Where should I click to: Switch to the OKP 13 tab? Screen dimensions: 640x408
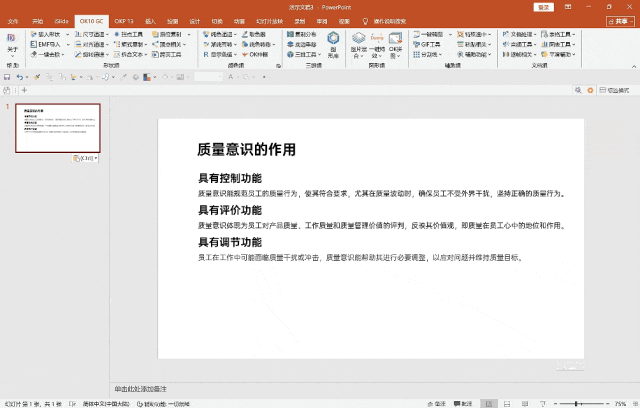click(x=124, y=21)
